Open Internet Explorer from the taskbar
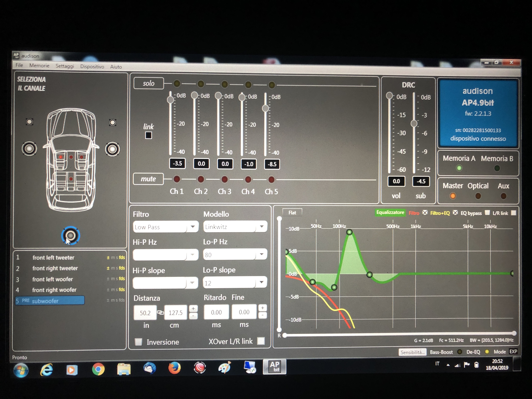This screenshot has height=399, width=532. pyautogui.click(x=46, y=369)
